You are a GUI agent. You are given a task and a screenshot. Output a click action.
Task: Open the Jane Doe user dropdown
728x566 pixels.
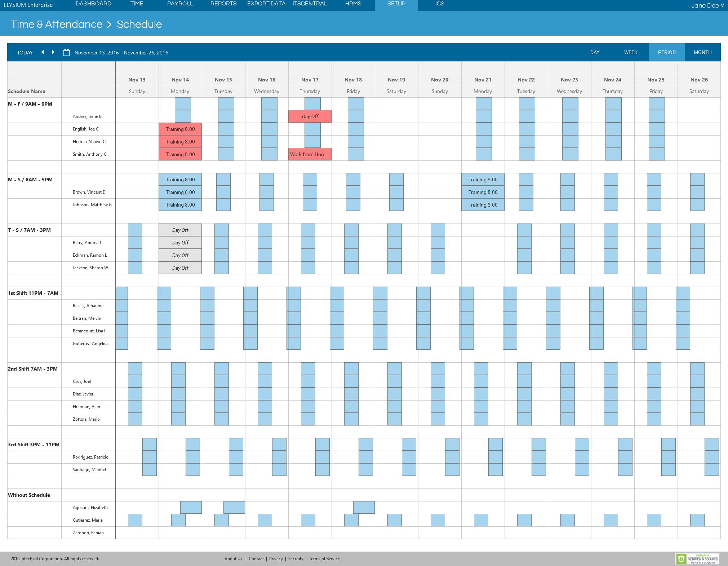click(x=707, y=5)
